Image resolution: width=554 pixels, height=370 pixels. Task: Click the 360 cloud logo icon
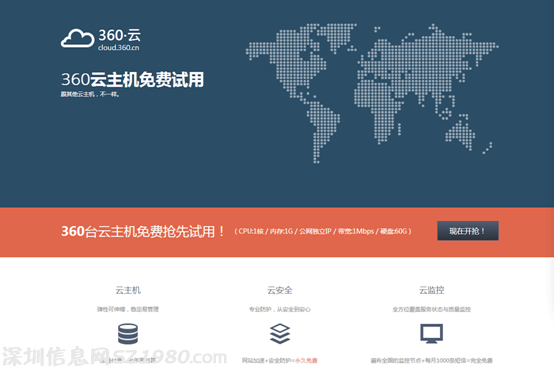click(77, 38)
